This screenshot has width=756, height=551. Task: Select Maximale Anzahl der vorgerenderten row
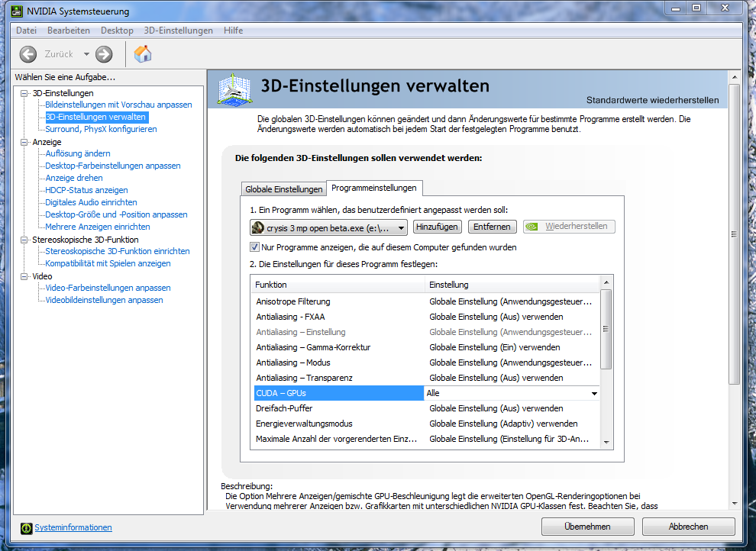tap(426, 440)
